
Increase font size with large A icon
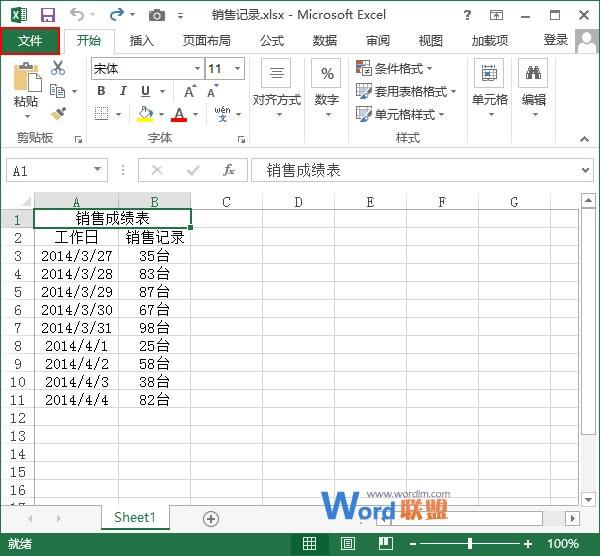[190, 91]
